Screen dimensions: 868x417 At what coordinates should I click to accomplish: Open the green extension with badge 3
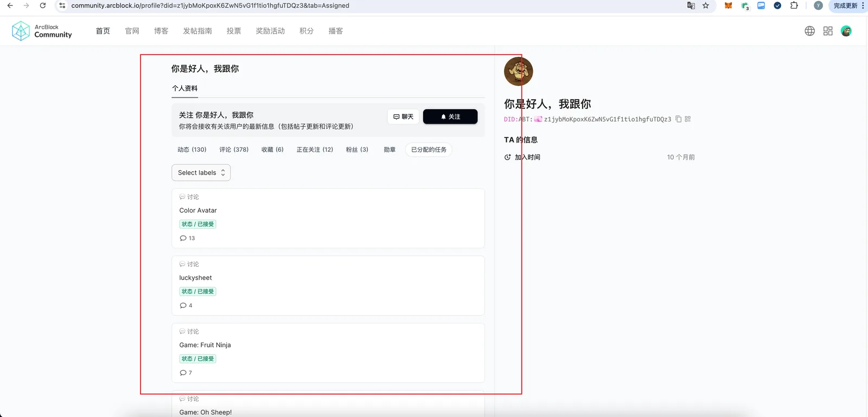[x=745, y=6]
